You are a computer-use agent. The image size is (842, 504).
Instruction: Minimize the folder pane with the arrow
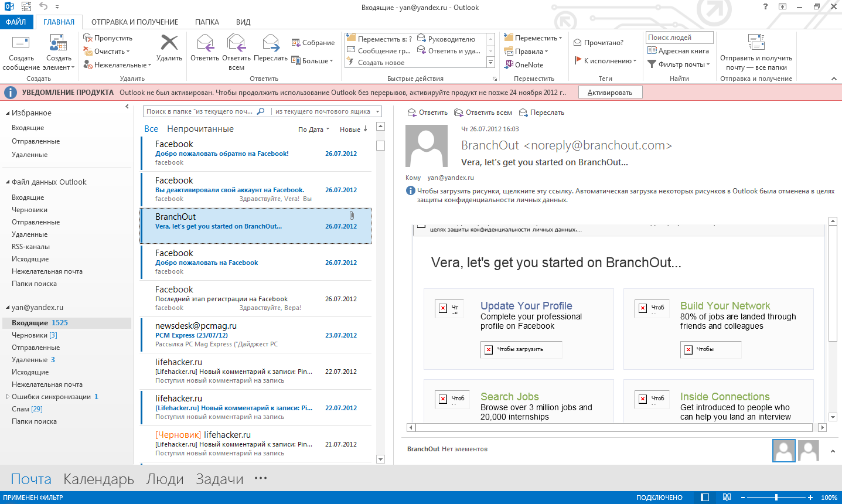pyautogui.click(x=127, y=107)
